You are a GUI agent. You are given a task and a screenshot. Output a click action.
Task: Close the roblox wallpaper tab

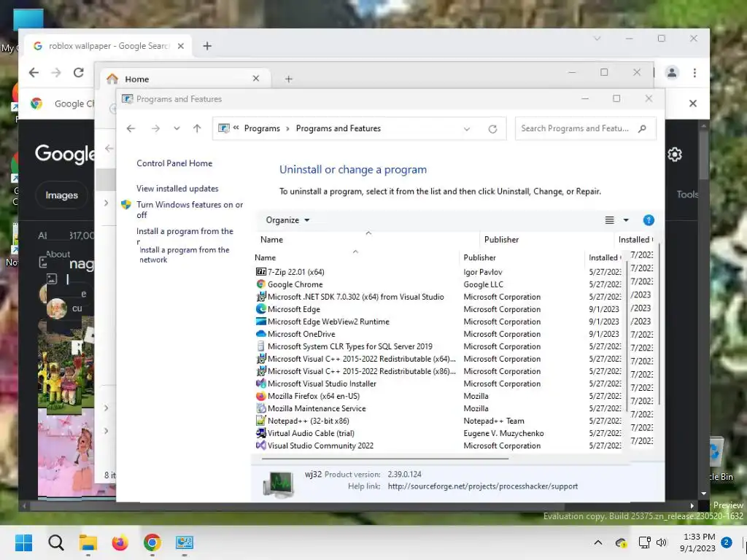point(181,46)
